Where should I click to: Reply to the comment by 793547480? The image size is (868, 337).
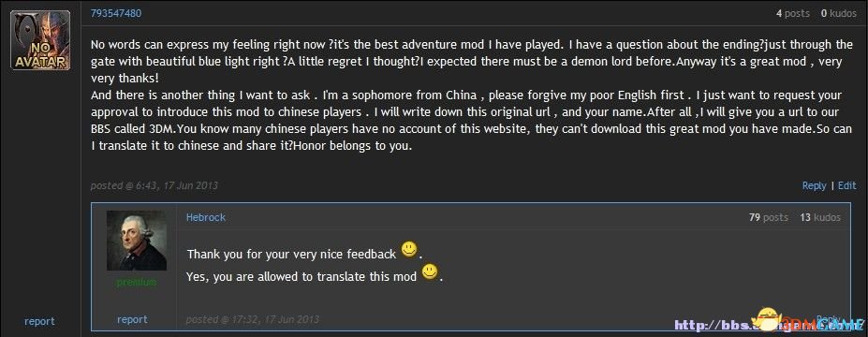(814, 186)
